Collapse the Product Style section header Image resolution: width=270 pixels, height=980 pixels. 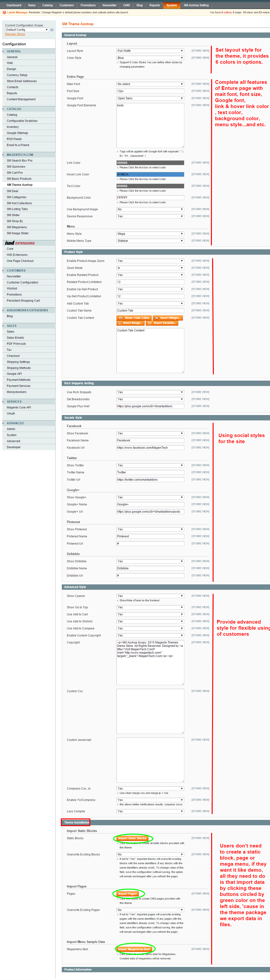tap(166, 252)
